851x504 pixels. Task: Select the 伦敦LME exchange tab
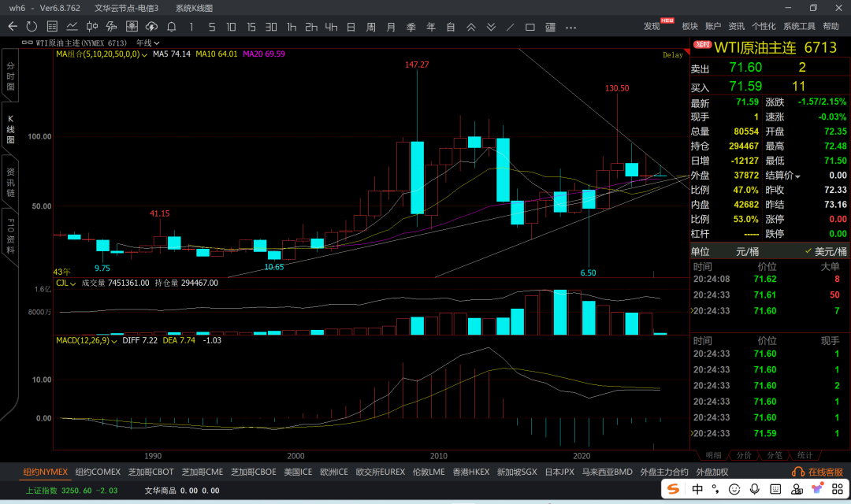point(429,472)
